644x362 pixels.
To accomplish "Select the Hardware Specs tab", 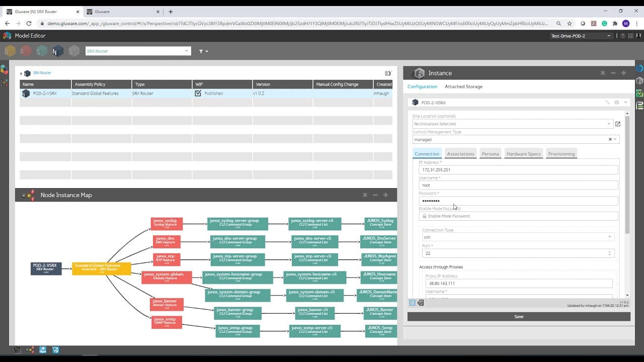I will (x=524, y=154).
